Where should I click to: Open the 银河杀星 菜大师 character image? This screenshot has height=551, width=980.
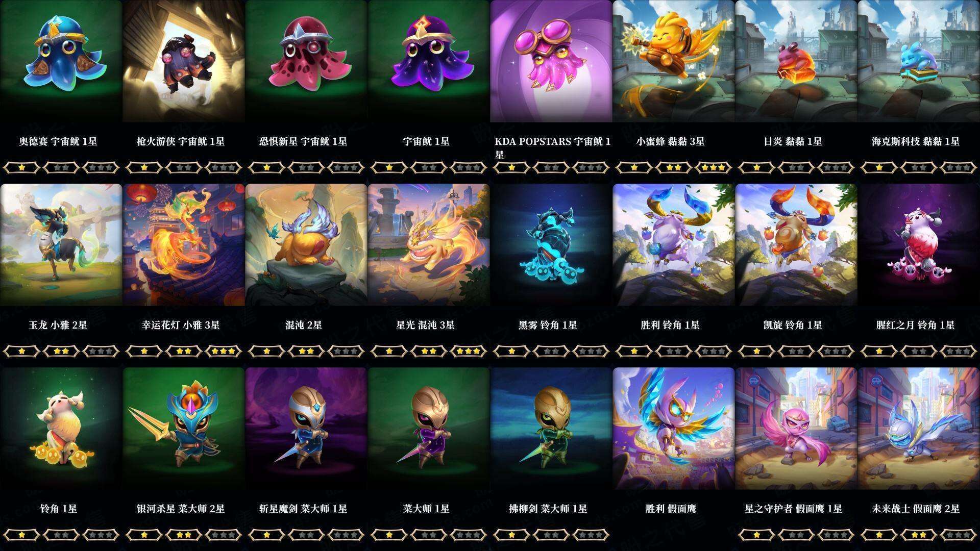(x=183, y=429)
